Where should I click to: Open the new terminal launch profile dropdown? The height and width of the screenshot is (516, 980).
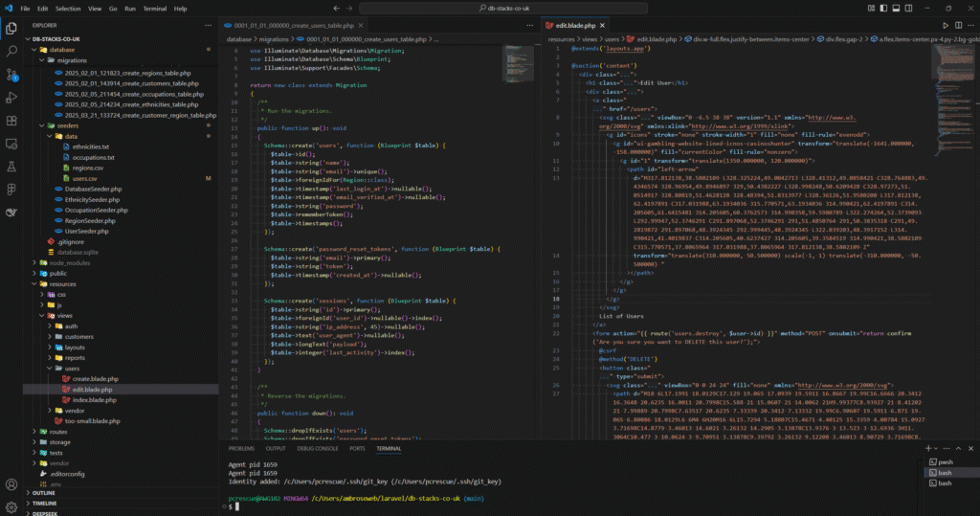coord(936,448)
